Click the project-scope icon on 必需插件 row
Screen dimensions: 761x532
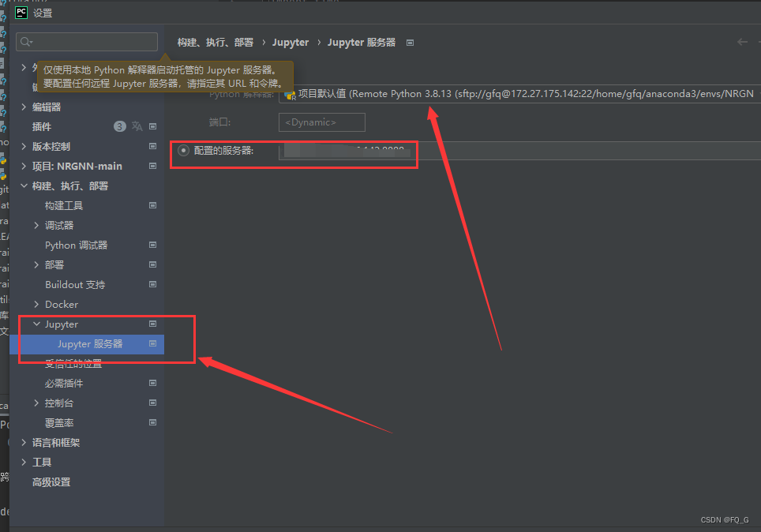coord(153,383)
